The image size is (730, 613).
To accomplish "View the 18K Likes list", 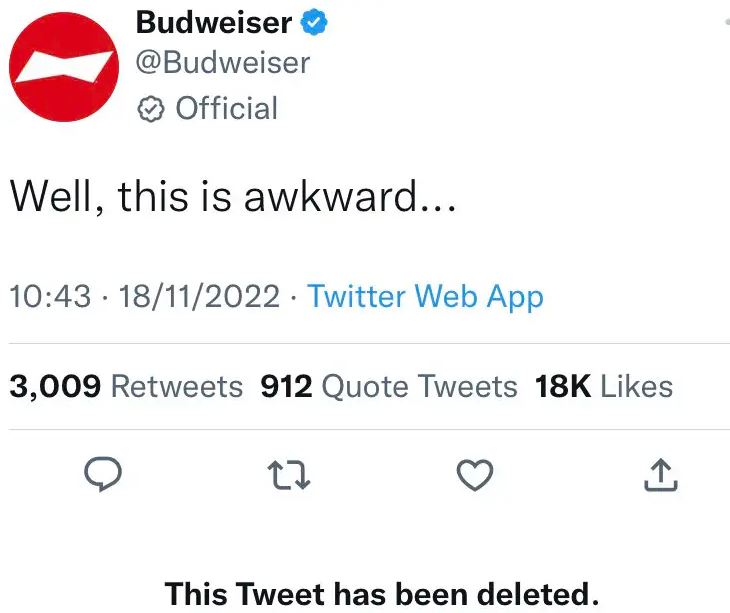I will click(604, 386).
